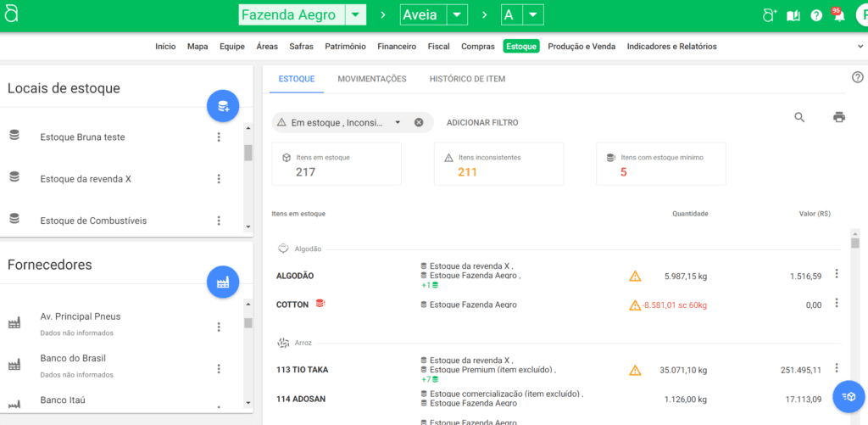The height and width of the screenshot is (425, 868).
Task: Click the Aegro logo icon
Action: pyautogui.click(x=11, y=14)
